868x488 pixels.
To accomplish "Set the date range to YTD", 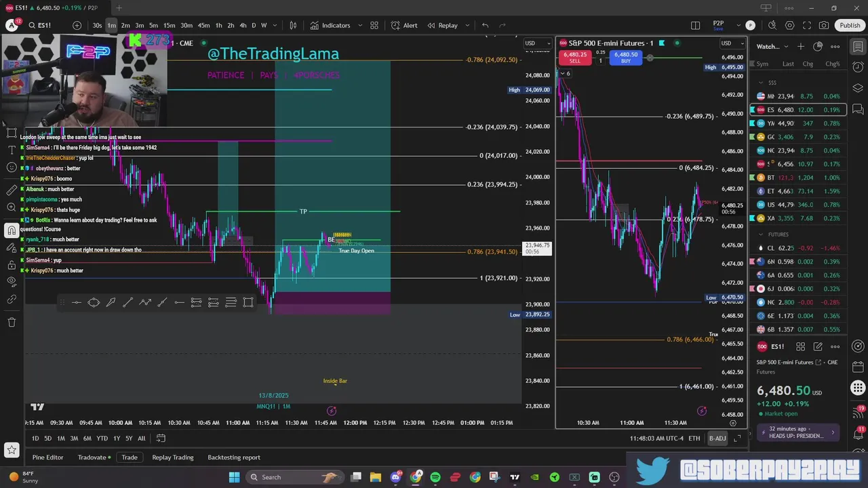I will coord(102,439).
